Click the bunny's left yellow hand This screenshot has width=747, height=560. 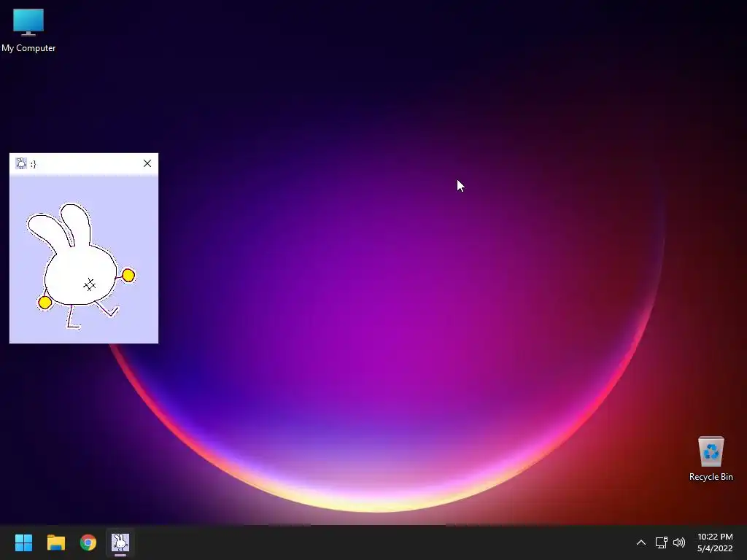coord(44,303)
